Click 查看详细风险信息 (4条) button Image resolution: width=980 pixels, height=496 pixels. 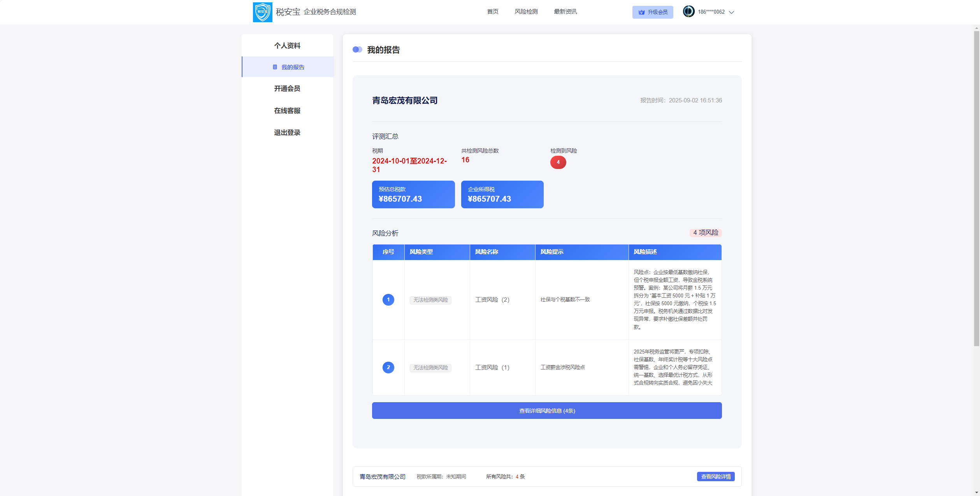pyautogui.click(x=546, y=411)
